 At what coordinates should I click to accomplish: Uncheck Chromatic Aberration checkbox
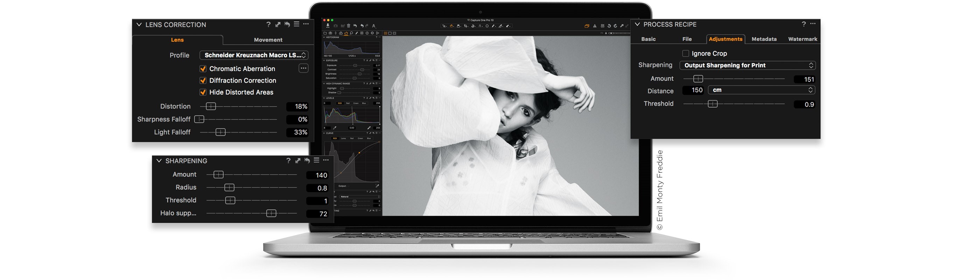click(203, 69)
